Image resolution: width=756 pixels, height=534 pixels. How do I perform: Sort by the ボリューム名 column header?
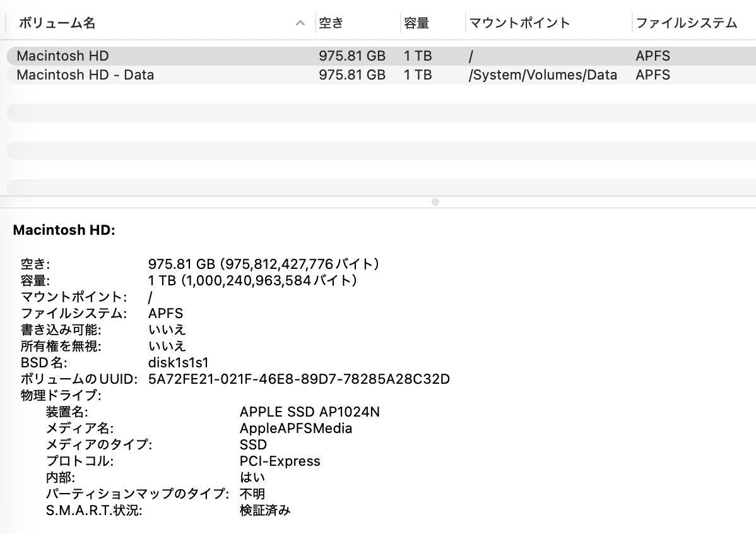[57, 23]
